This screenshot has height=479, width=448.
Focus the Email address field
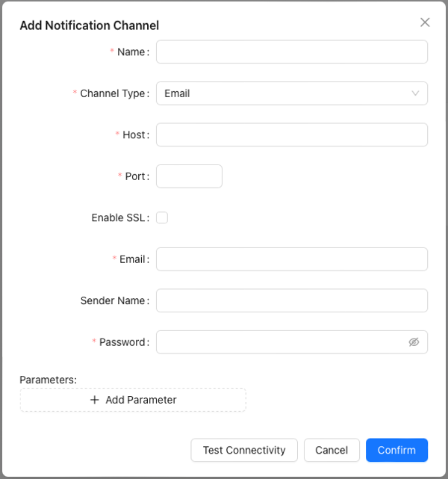(x=292, y=259)
